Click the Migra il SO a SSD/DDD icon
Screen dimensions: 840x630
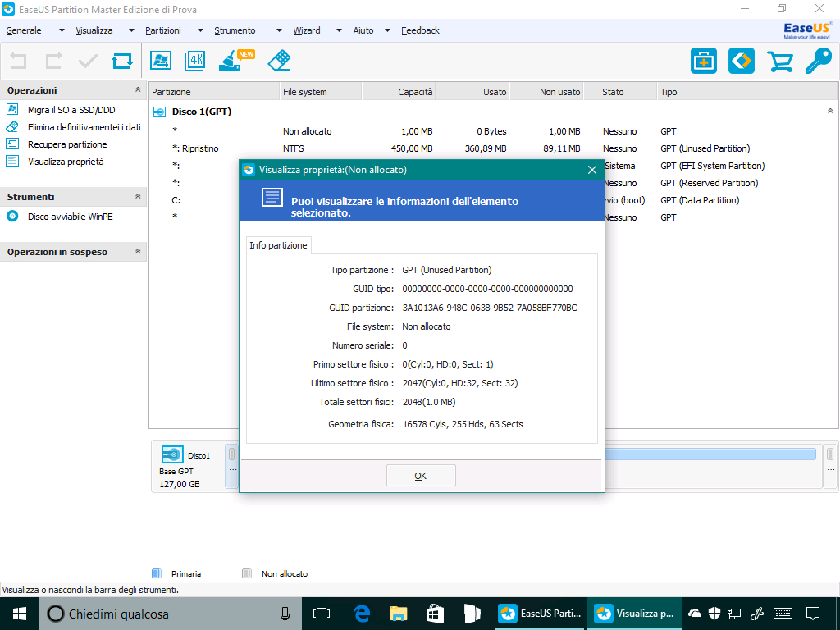click(x=12, y=110)
